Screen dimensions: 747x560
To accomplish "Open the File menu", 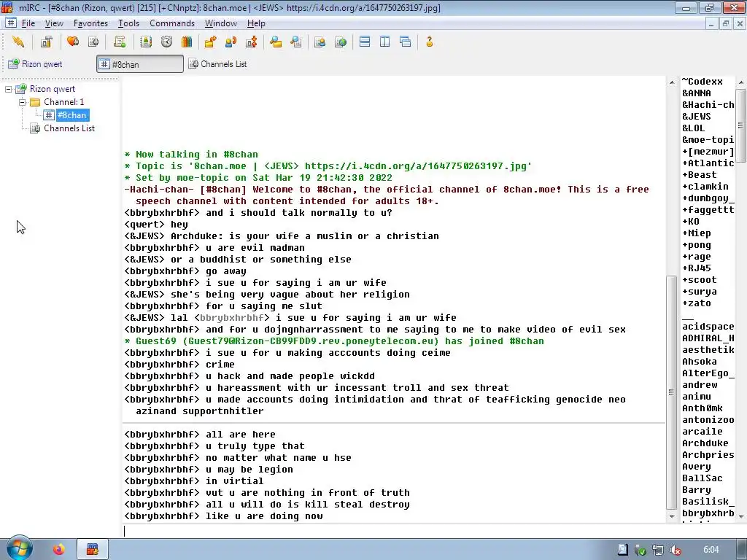I will [28, 23].
